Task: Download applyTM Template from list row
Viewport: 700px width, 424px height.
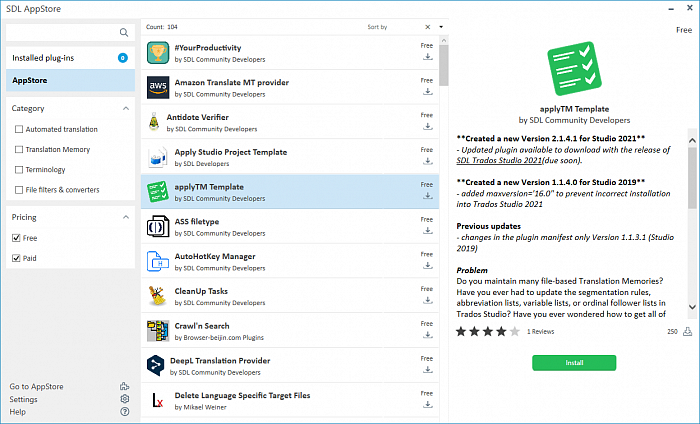Action: (x=428, y=196)
